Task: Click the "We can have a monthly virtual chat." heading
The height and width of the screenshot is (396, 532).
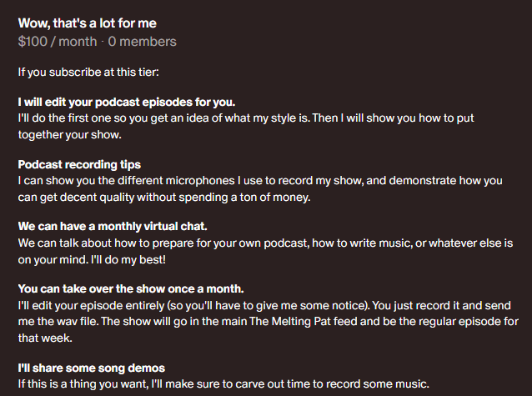Action: [x=113, y=226]
